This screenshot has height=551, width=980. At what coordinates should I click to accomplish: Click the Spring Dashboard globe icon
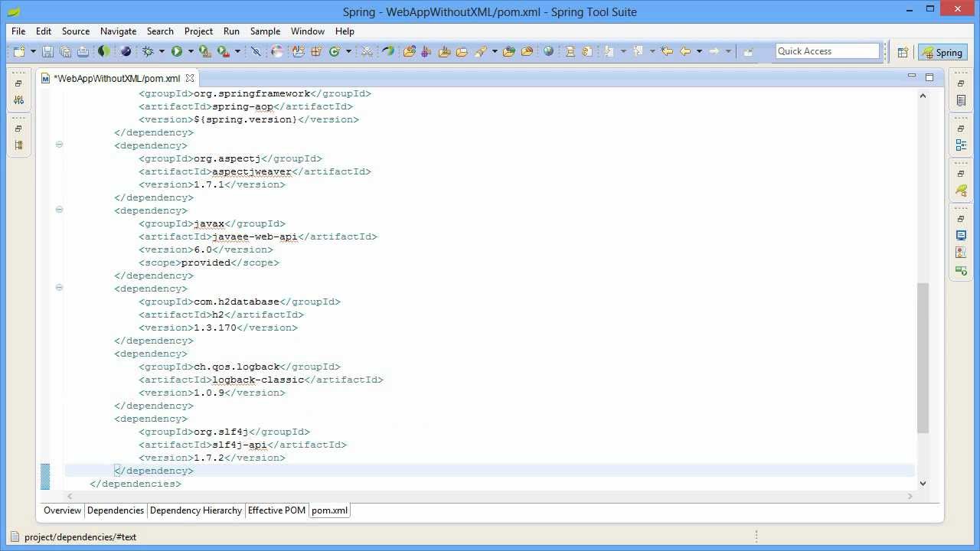click(x=126, y=51)
